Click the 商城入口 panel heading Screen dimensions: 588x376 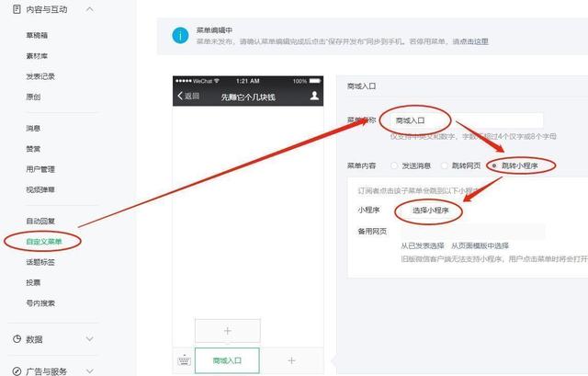(x=361, y=86)
